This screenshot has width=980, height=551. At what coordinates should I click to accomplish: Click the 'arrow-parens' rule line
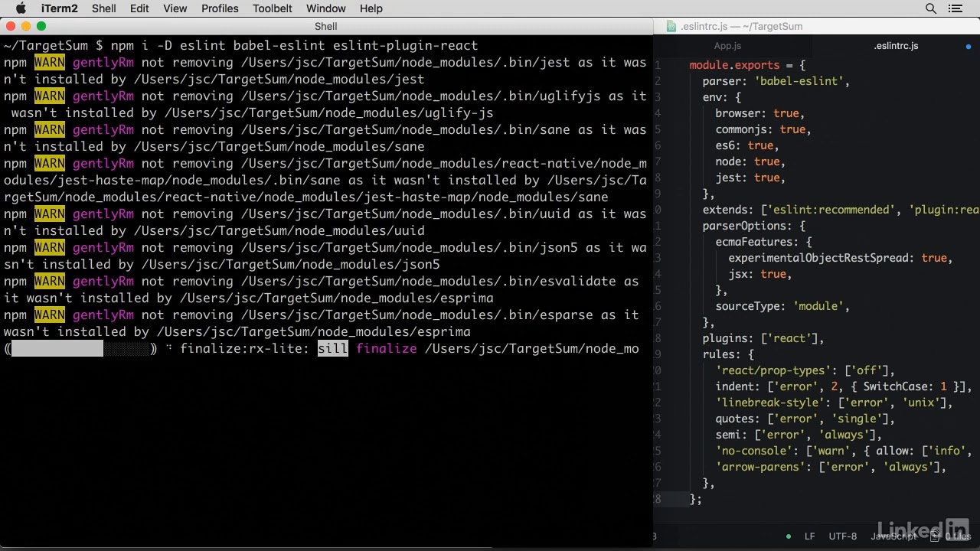[x=831, y=467]
